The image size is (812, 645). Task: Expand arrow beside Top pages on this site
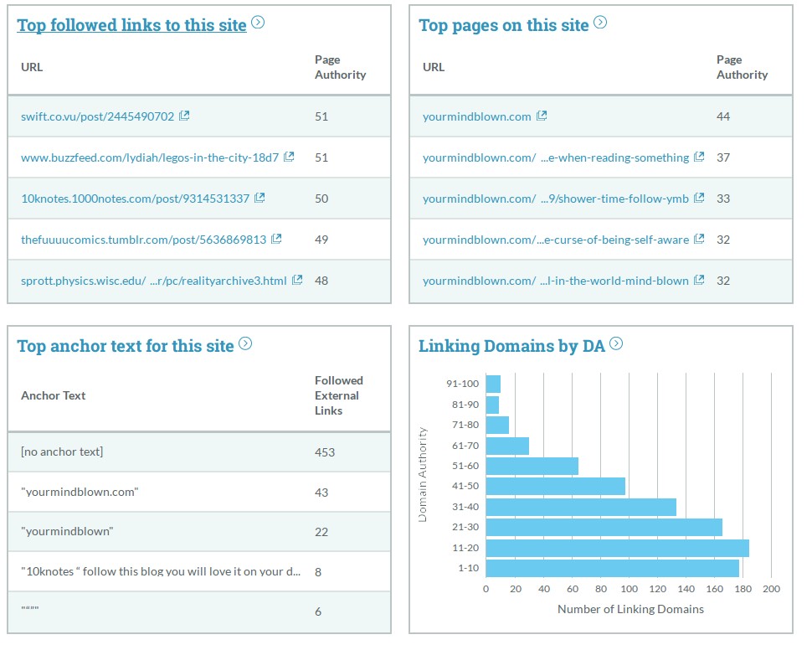(600, 23)
